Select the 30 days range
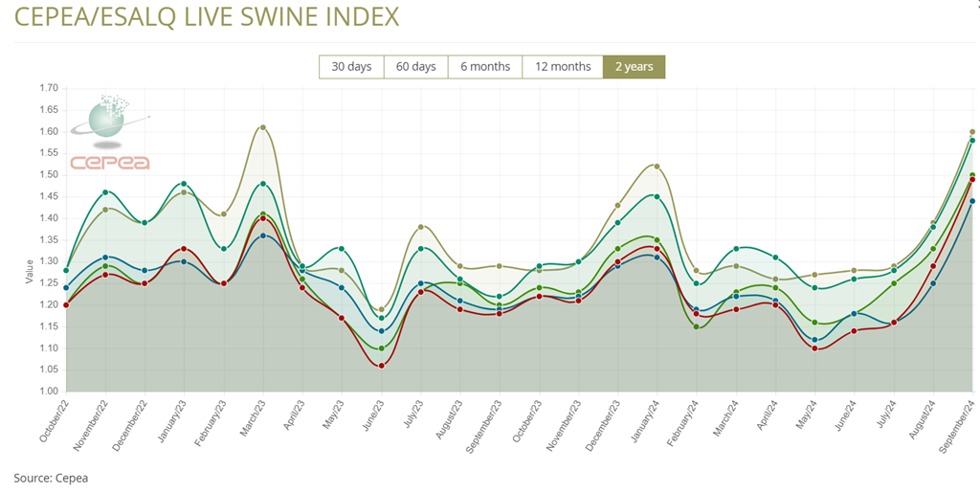 351,67
